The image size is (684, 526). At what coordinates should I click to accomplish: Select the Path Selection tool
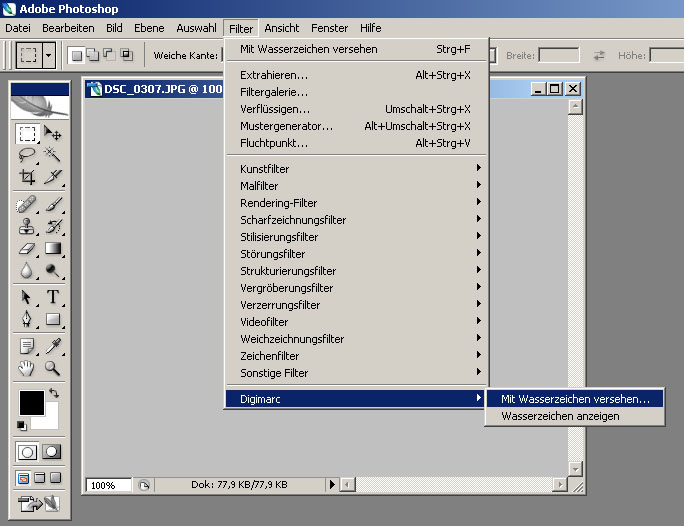(27, 297)
